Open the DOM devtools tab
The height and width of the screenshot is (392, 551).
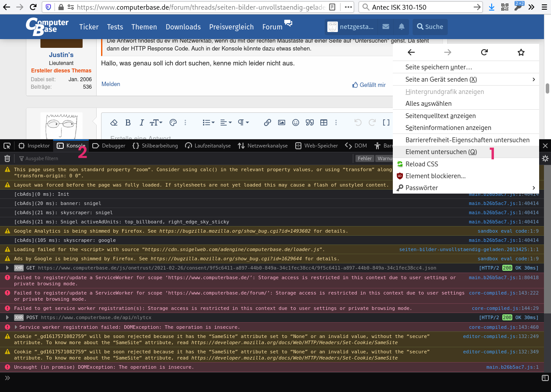pyautogui.click(x=356, y=146)
